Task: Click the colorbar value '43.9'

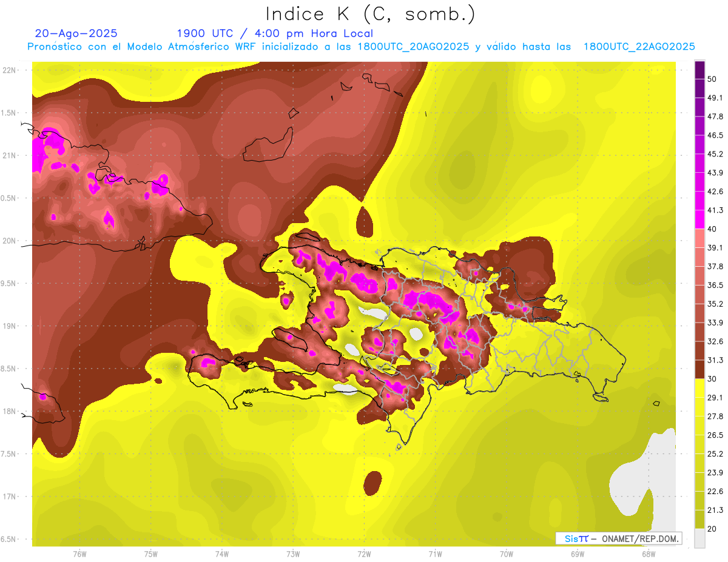Action: [x=715, y=173]
